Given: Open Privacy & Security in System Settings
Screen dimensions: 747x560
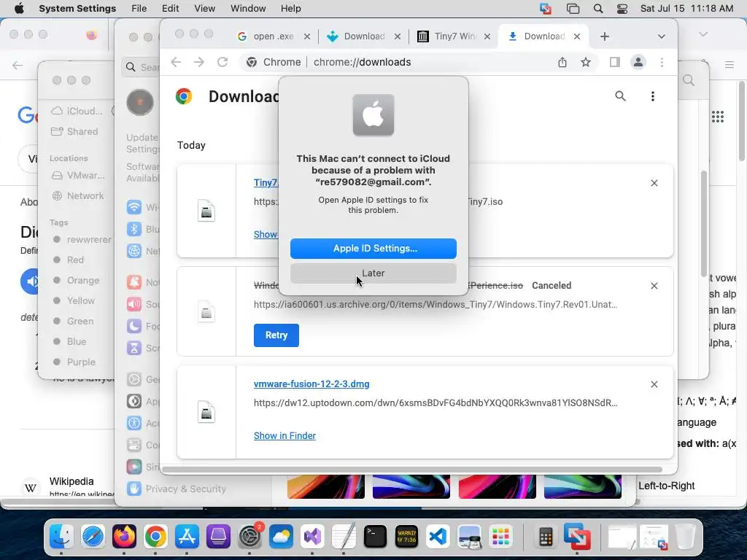Looking at the screenshot, I should tap(186, 489).
